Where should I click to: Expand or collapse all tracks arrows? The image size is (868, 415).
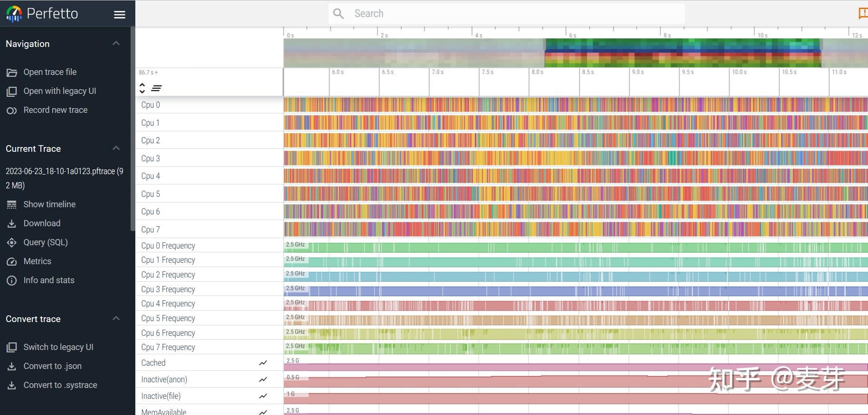pos(142,88)
